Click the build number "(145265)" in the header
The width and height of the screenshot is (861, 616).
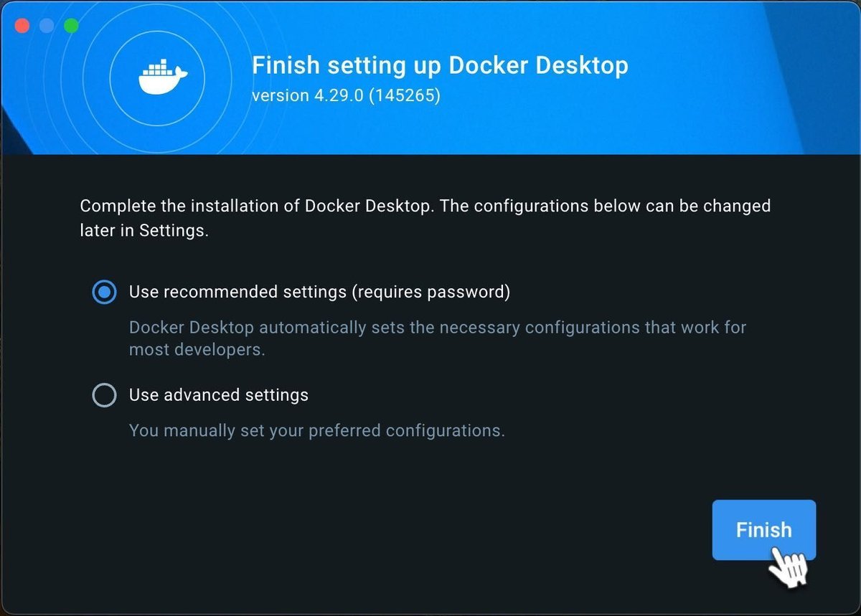point(404,95)
